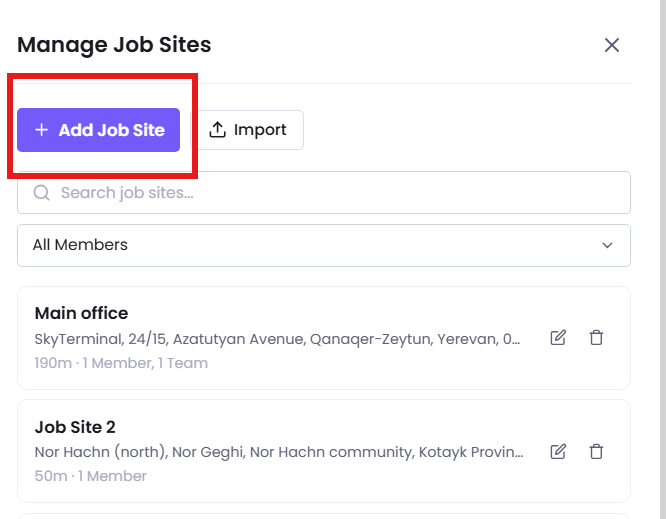Click the trash icon for Job Site 2
The image size is (666, 519).
596,451
